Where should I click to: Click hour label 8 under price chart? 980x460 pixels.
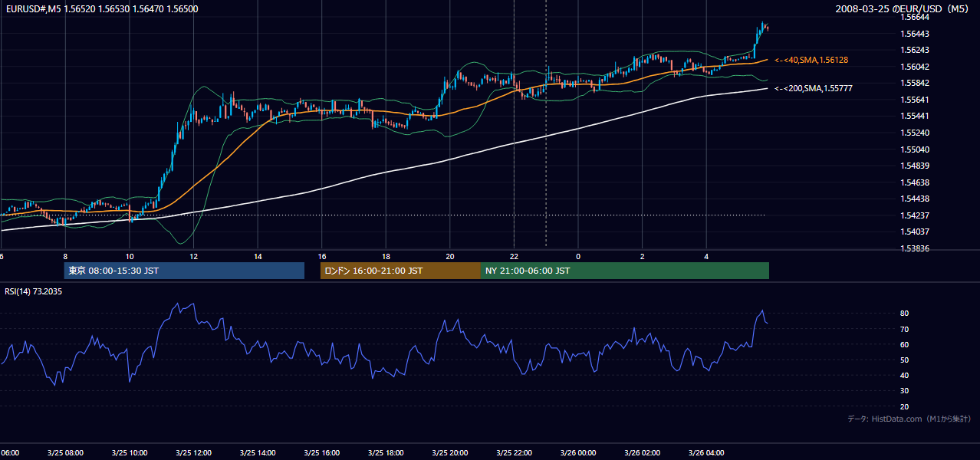(x=65, y=256)
